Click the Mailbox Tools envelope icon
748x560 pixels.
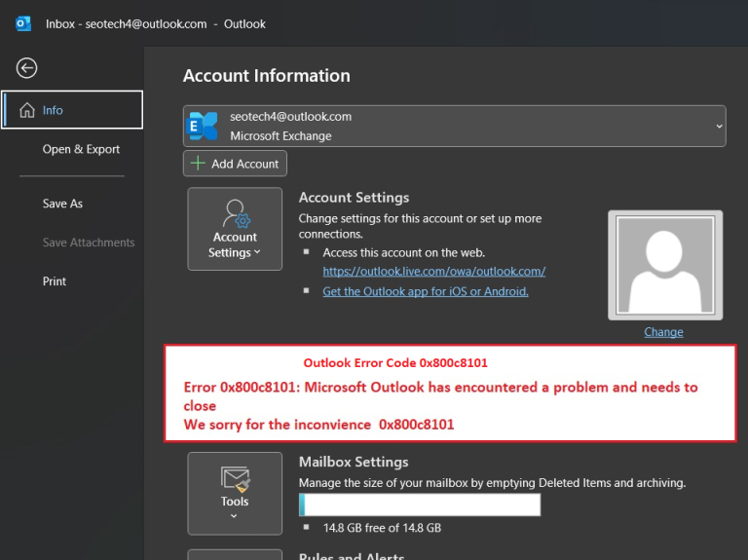click(x=235, y=479)
